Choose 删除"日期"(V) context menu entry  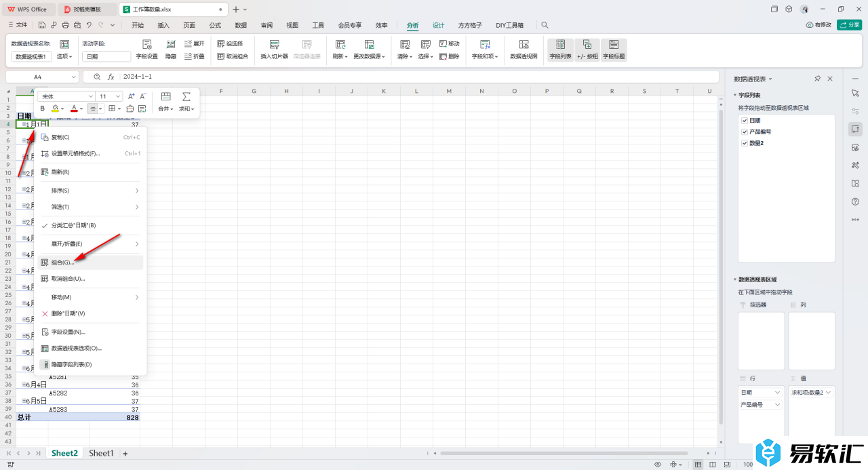tap(90, 313)
